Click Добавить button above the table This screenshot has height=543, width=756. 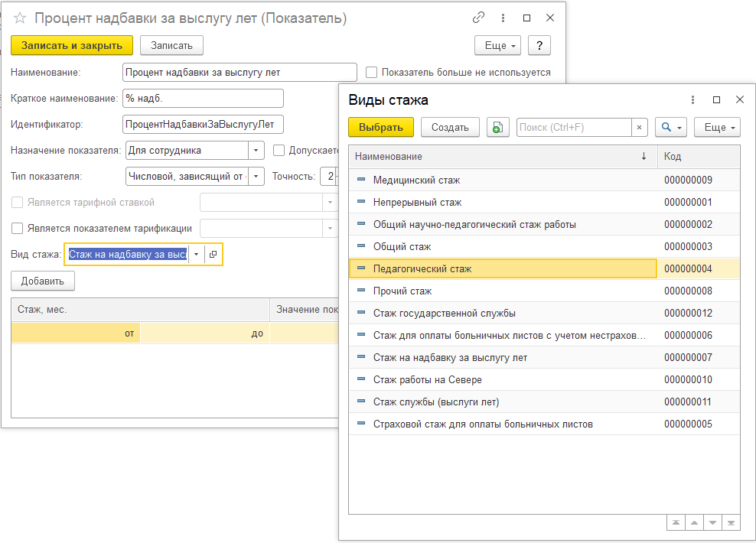(x=42, y=281)
